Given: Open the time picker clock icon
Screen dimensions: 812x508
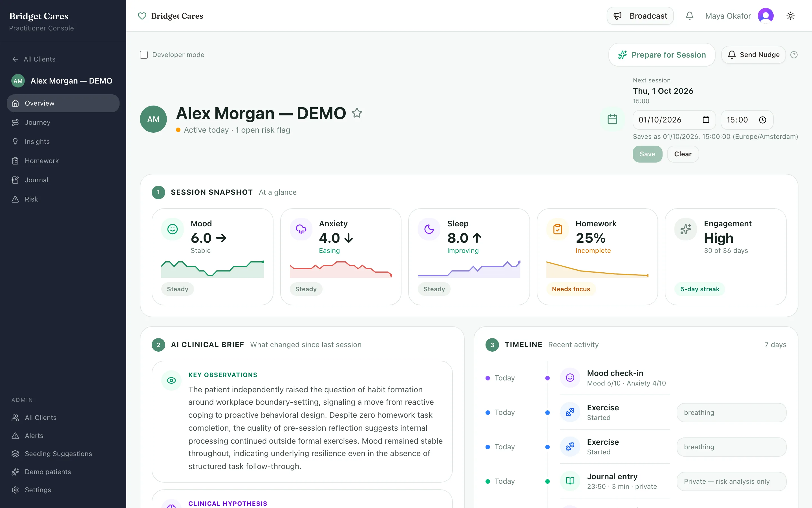Looking at the screenshot, I should click(x=763, y=120).
